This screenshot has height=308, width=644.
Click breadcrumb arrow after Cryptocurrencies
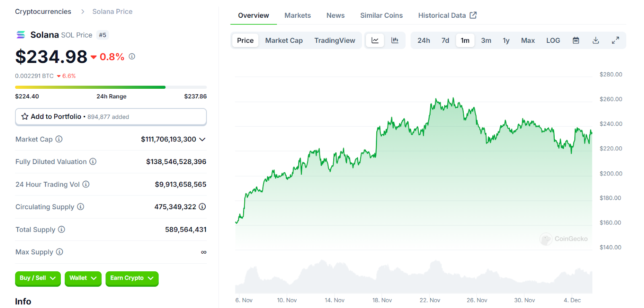tap(83, 12)
